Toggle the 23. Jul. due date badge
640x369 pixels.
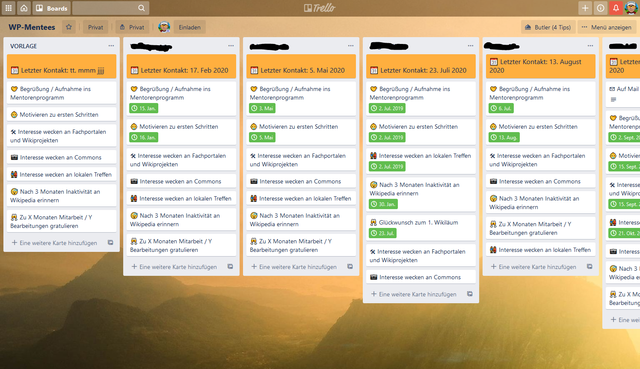pyautogui.click(x=382, y=233)
